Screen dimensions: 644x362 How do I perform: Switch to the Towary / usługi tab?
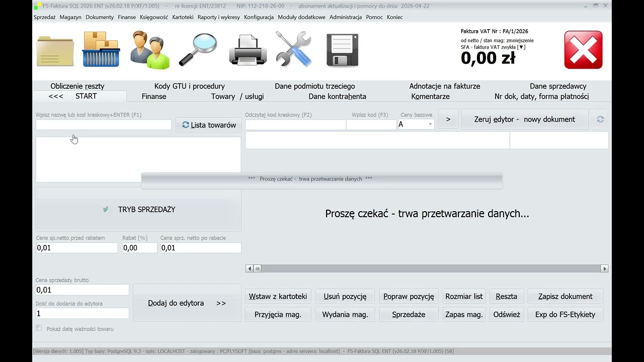[x=237, y=97]
